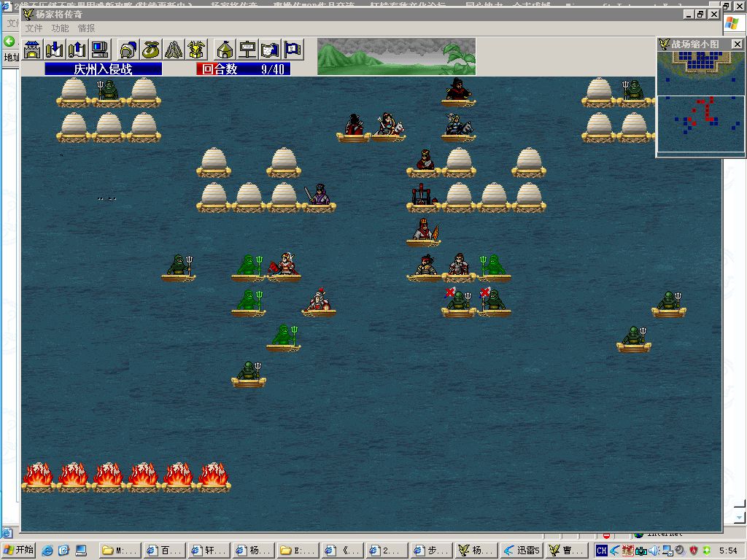Viewport: 747px width, 560px height.
Task: Close the 战场缩小图 minimap panel
Action: 737,44
